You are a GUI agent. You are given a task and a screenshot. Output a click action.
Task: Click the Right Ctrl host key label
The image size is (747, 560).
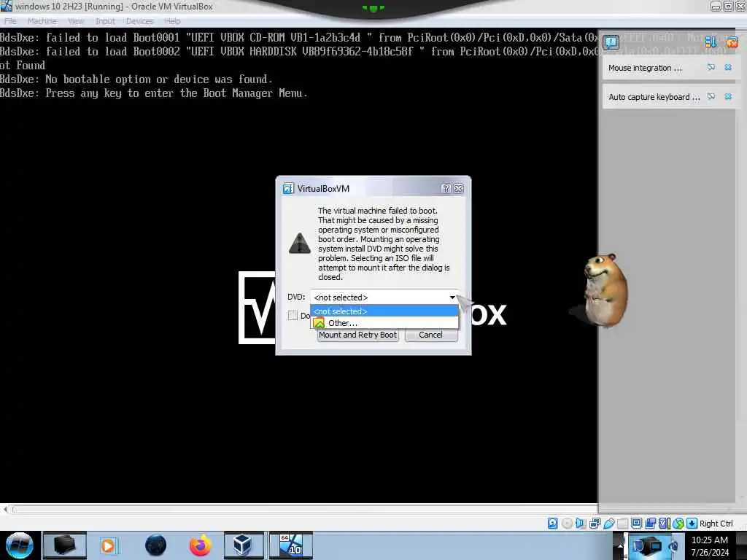coord(716,524)
